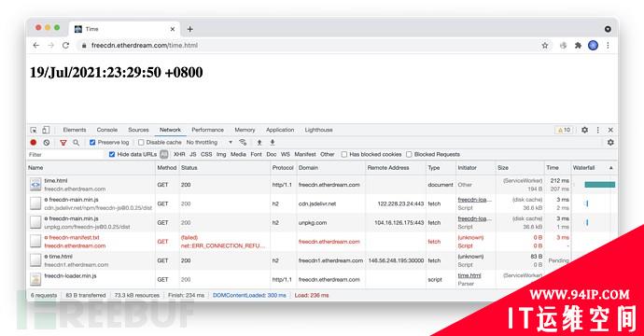
Task: Close the Time browser tab
Action: point(173,29)
